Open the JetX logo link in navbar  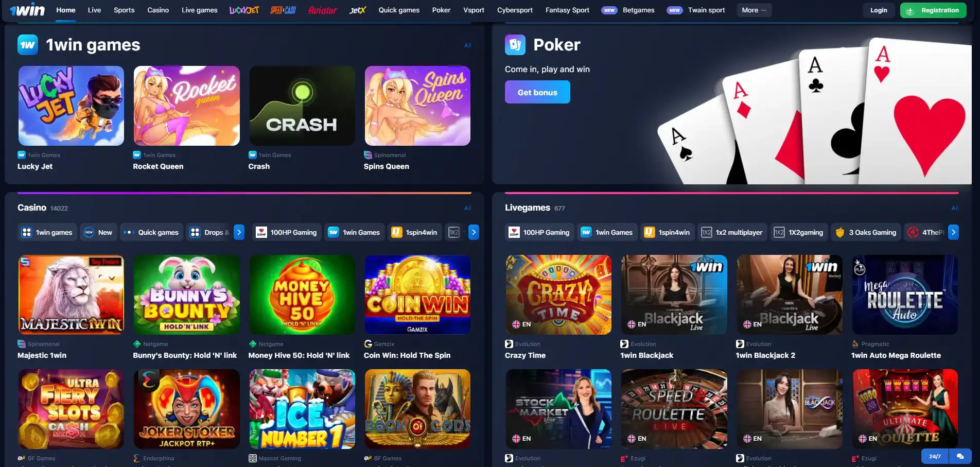click(x=357, y=10)
